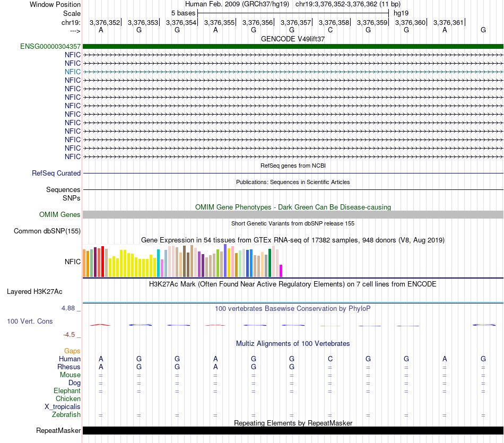Click the base C in the sequence row
This screenshot has width=504, height=443.
coord(330,30)
